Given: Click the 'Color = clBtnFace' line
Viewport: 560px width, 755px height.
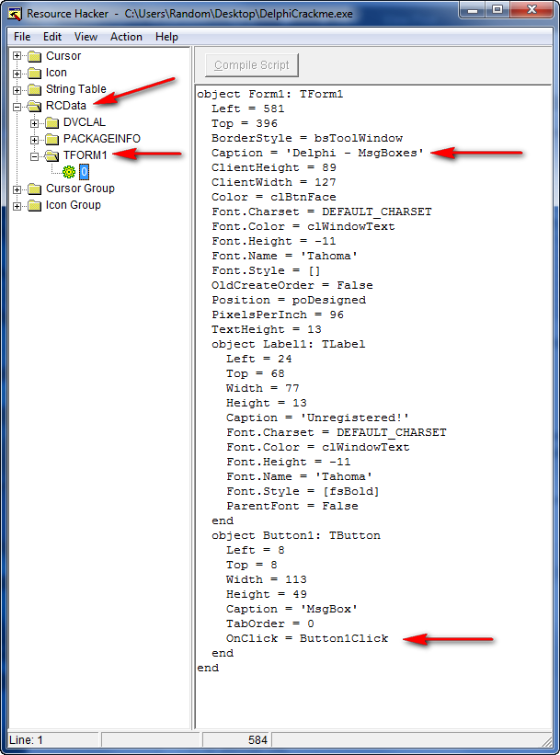Looking at the screenshot, I should click(x=273, y=197).
